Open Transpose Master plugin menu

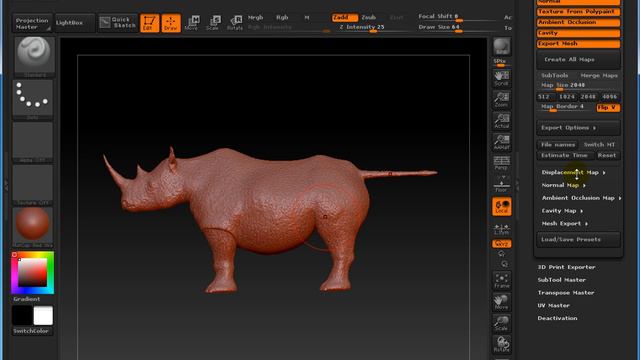tap(566, 293)
